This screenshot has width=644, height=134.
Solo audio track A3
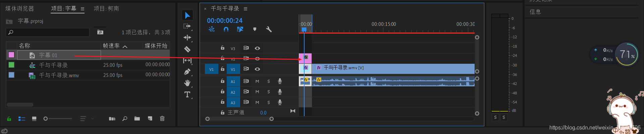[269, 102]
